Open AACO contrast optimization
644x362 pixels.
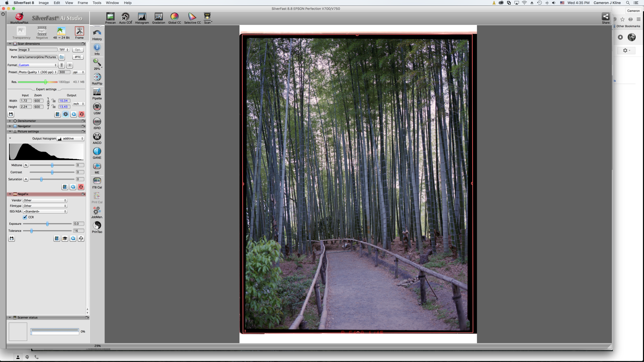click(97, 139)
